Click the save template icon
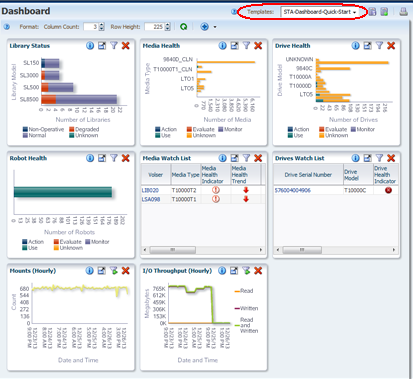Screen dimensions: 413x379 point(372,12)
